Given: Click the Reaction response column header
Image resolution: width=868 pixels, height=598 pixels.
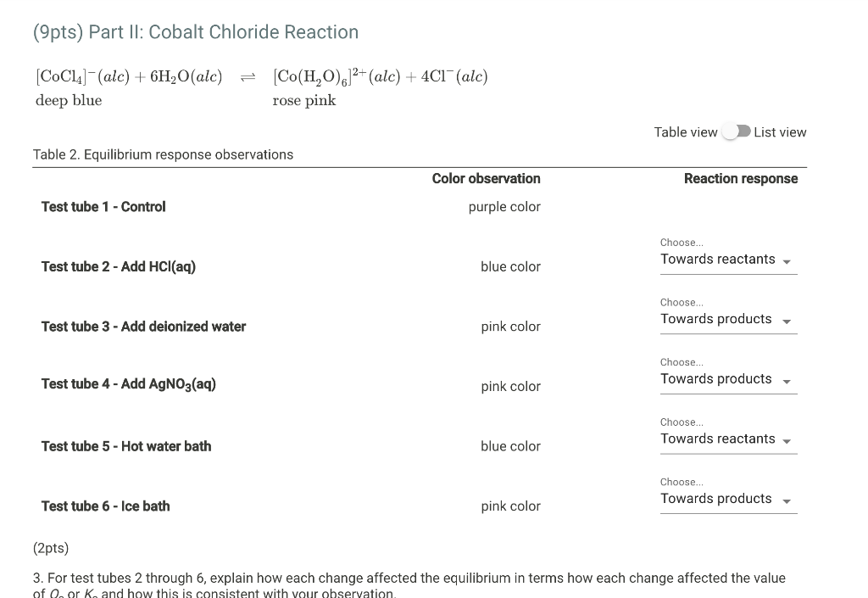Looking at the screenshot, I should click(x=741, y=178).
